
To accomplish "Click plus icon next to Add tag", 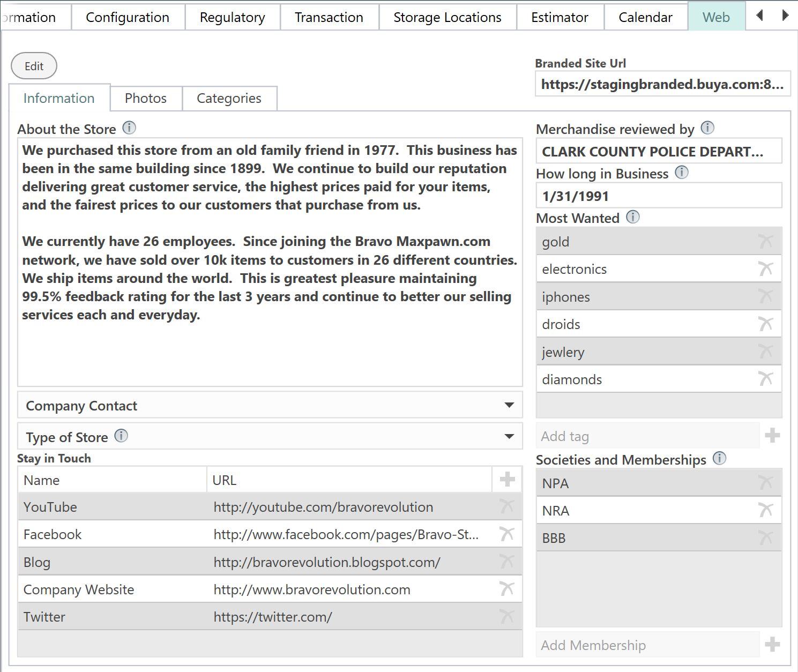I will 772,436.
